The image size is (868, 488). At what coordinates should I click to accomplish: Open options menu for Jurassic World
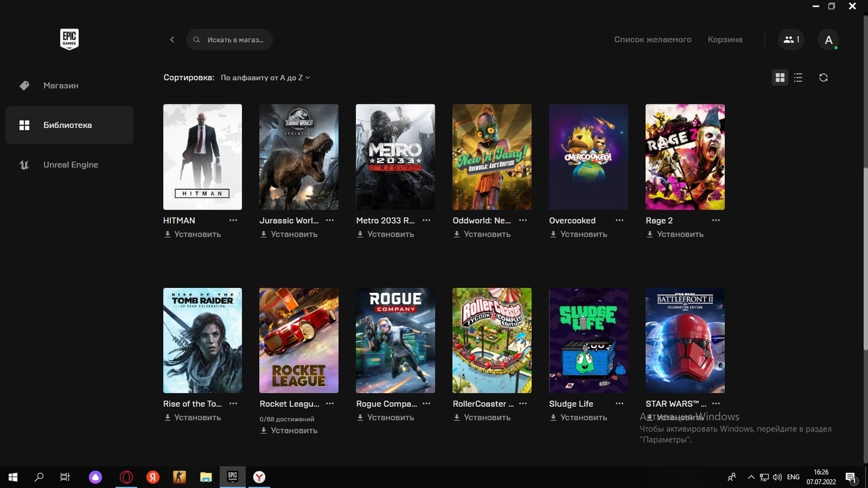pos(330,220)
